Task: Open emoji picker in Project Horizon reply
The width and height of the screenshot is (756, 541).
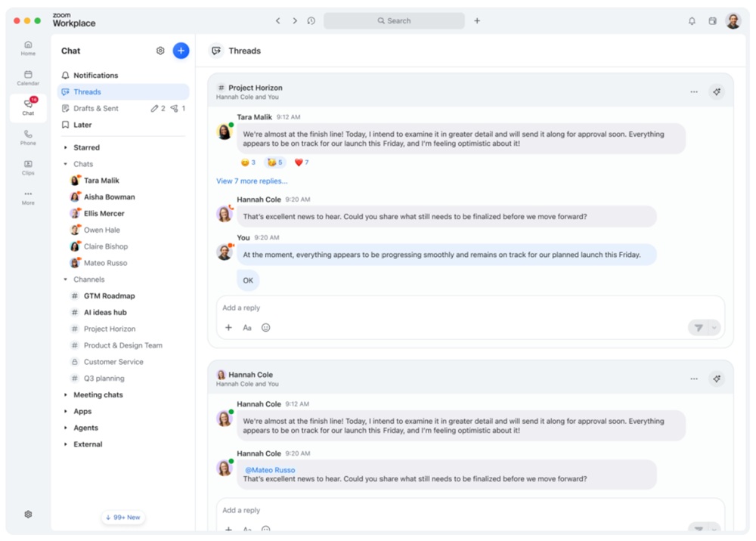Action: (x=265, y=328)
